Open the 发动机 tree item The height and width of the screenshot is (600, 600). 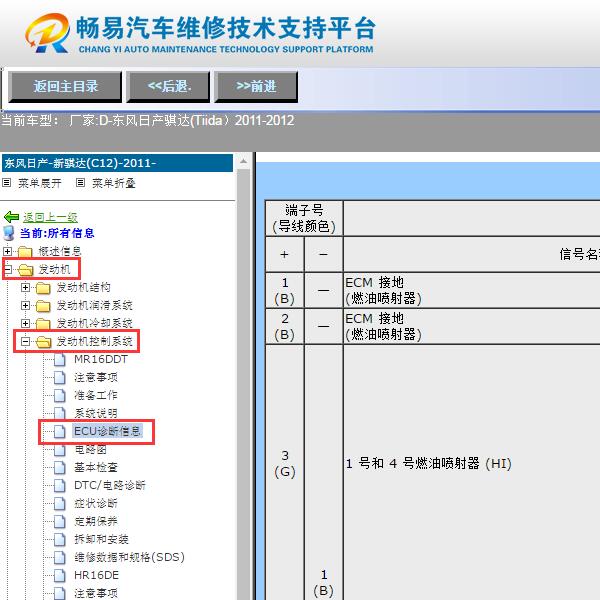(54, 269)
